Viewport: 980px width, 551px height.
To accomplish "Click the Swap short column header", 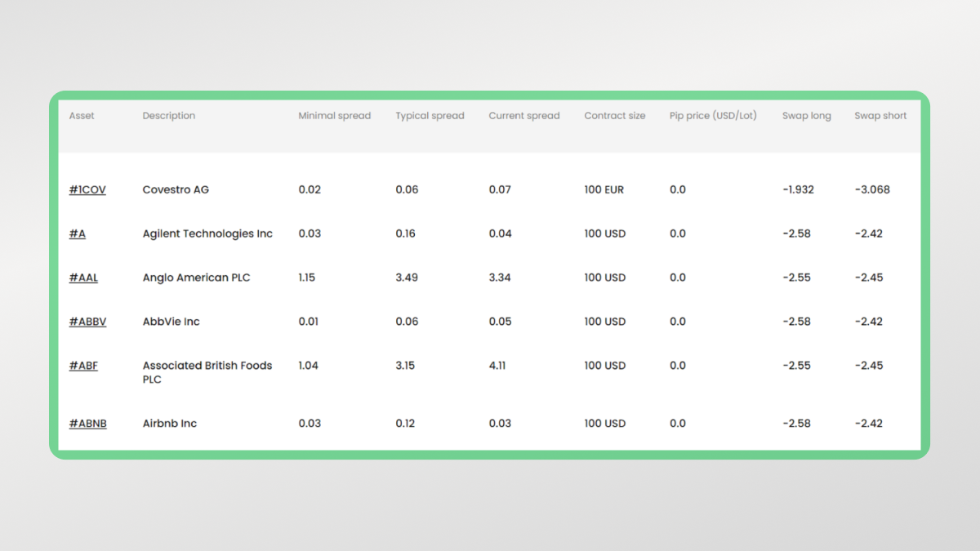I will (881, 116).
